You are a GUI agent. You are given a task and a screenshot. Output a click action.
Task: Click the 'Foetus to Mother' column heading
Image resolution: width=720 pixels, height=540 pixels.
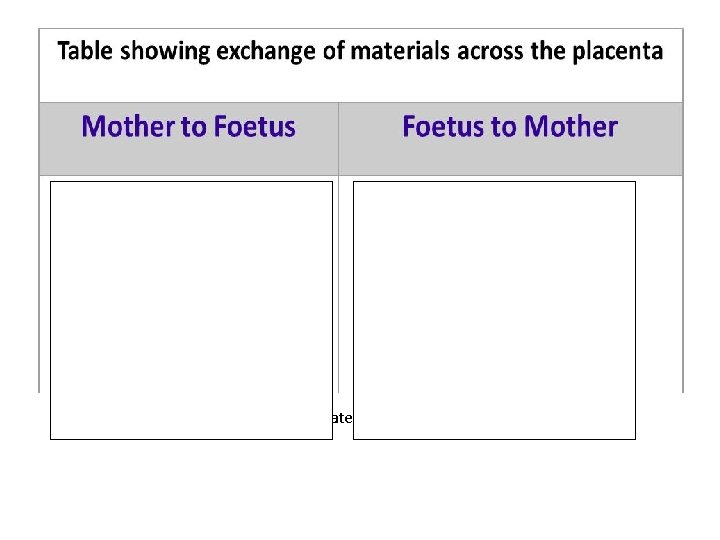tap(510, 126)
